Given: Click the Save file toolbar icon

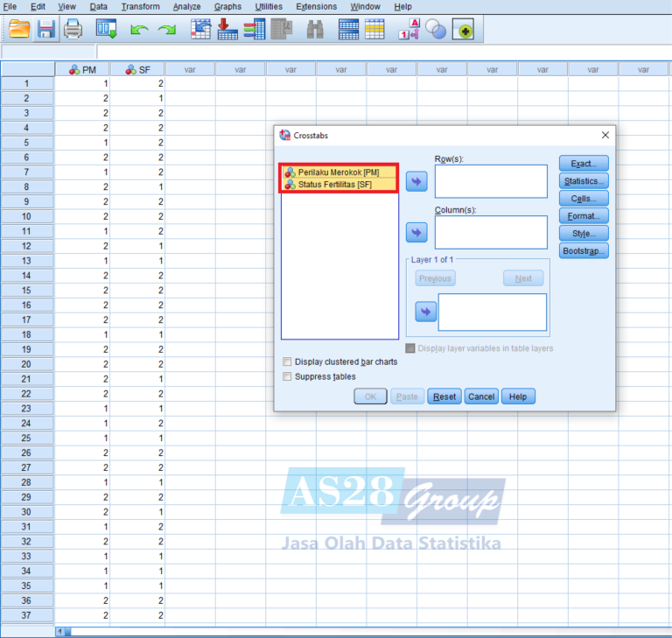Looking at the screenshot, I should pos(45,30).
